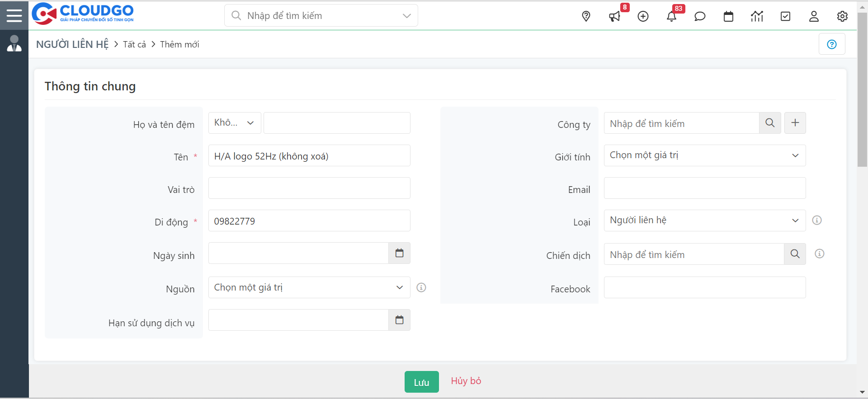Image resolution: width=868 pixels, height=399 pixels.
Task: Click the Hủy bỏ link
Action: tap(466, 381)
